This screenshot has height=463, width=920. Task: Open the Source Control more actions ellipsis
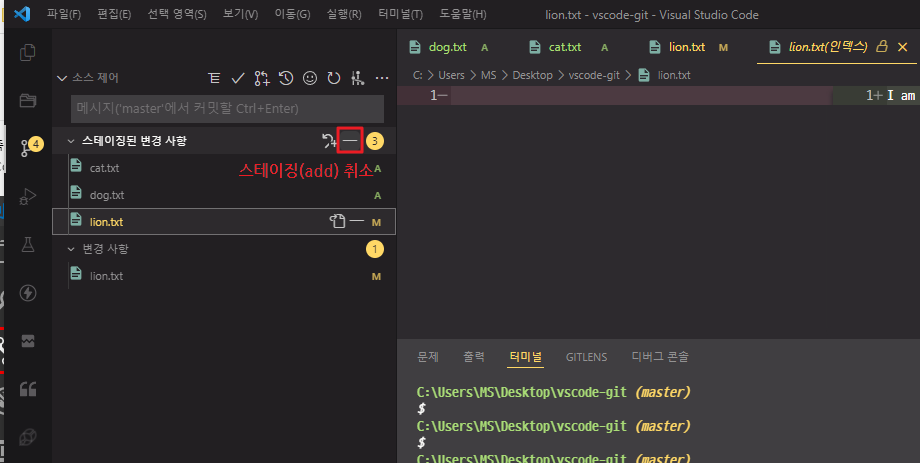click(382, 78)
